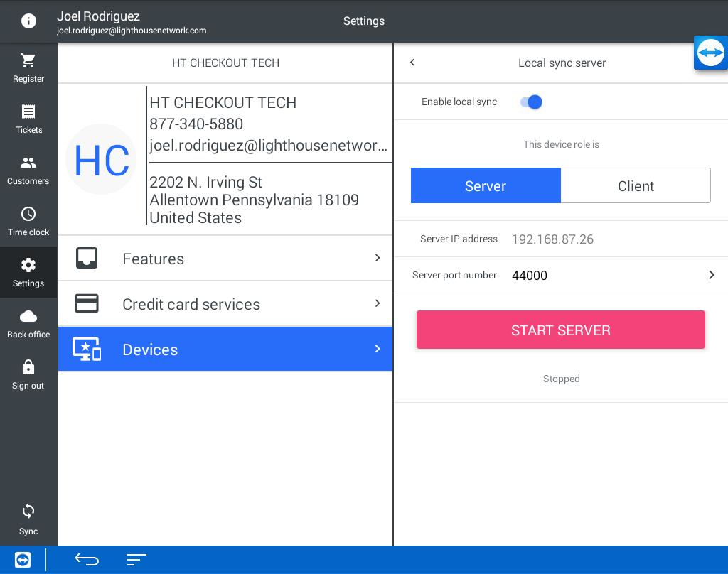Open Server port number chevron

click(711, 275)
